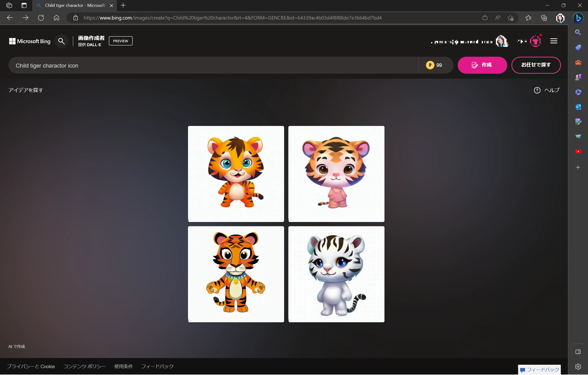Open the pink-shirt tiger cub image
The height and width of the screenshot is (375, 588).
[336, 174]
